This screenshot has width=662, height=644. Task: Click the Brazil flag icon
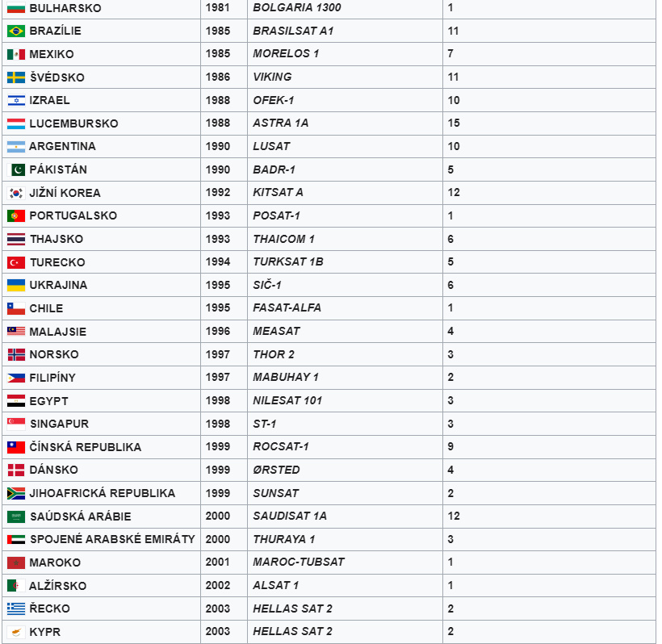click(16, 31)
